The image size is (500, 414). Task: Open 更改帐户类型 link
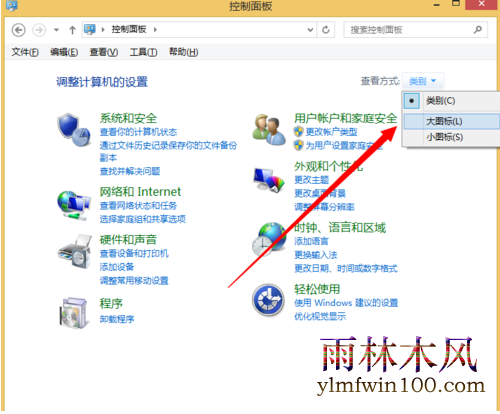click(x=332, y=132)
